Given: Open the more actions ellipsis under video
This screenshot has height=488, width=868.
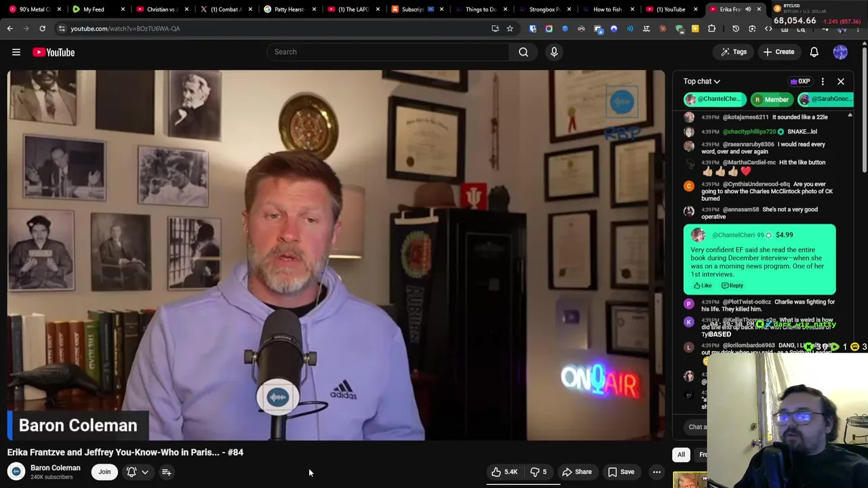Looking at the screenshot, I should click(656, 472).
